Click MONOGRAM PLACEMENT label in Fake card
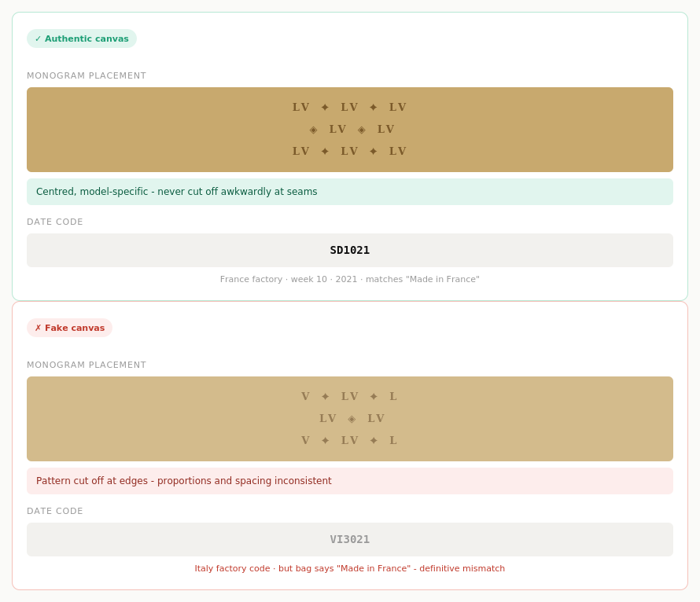This screenshot has width=700, height=602. (87, 365)
